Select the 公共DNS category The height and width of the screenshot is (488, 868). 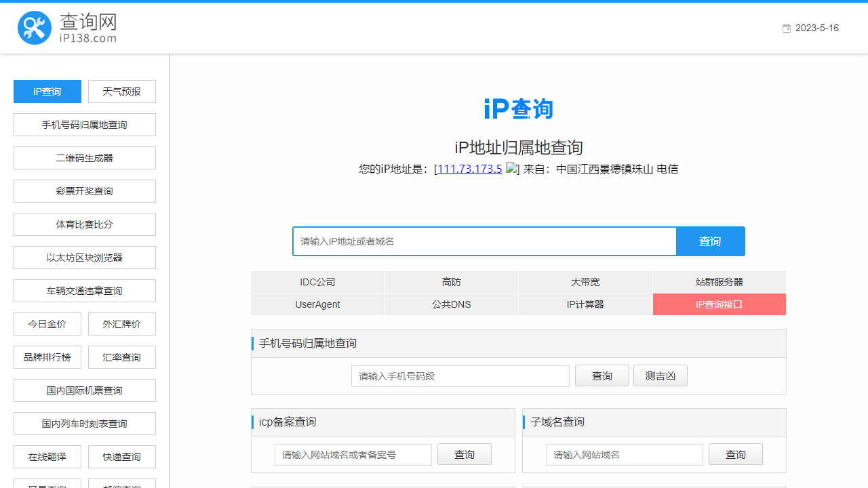pos(451,304)
